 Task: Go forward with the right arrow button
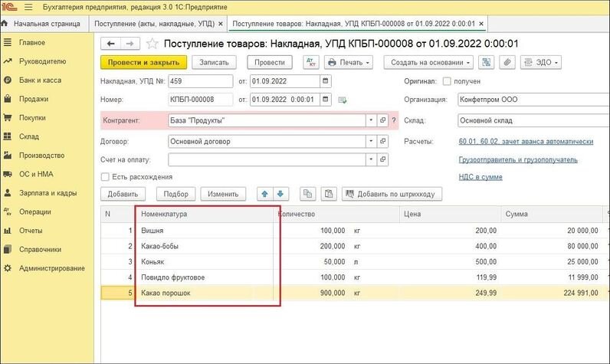[130, 44]
